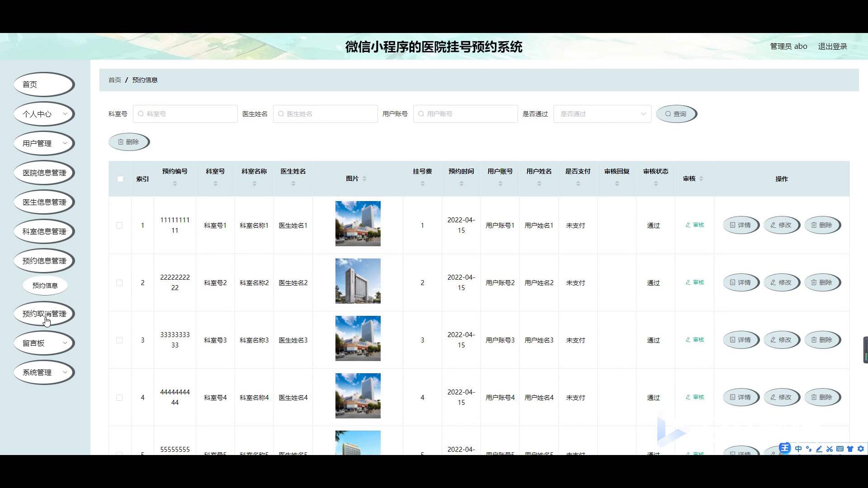Sort by 挂号费 column arrows
The height and width of the screenshot is (488, 868).
coord(423,183)
